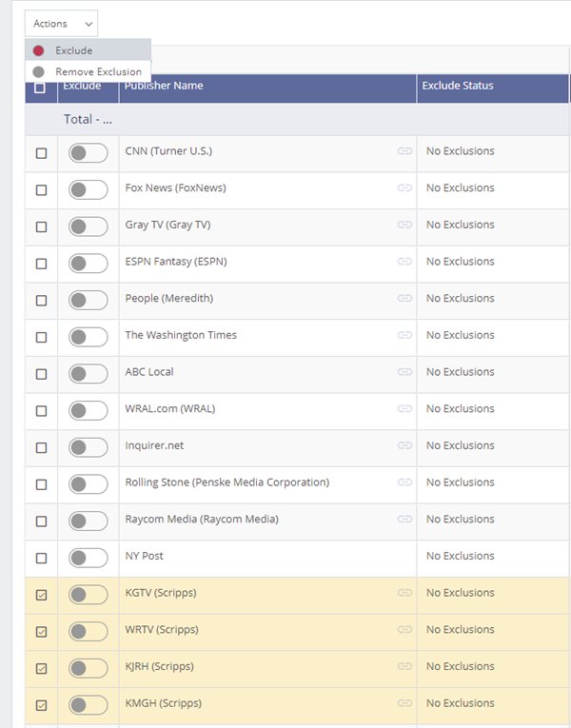The image size is (571, 728).
Task: Click the Exclude Status column header
Action: click(458, 86)
